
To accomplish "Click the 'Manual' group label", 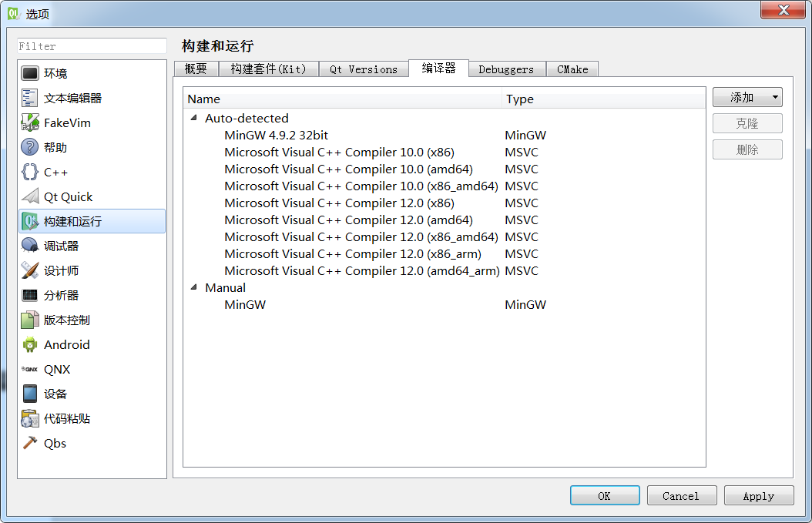I will (x=225, y=287).
